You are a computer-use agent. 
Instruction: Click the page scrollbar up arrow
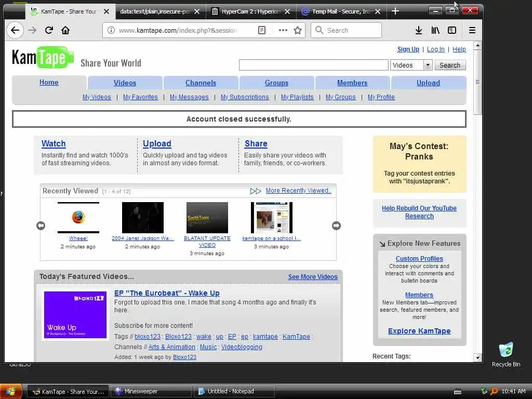point(478,45)
